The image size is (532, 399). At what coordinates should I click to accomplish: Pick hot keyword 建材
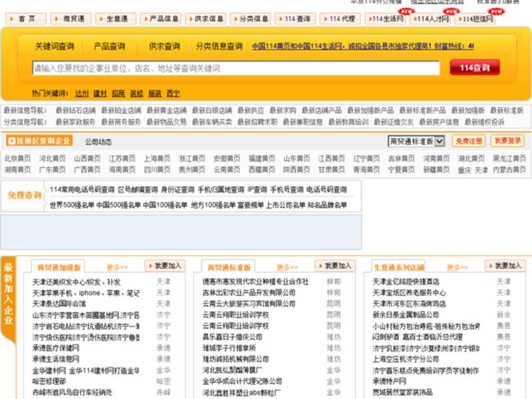click(x=100, y=93)
